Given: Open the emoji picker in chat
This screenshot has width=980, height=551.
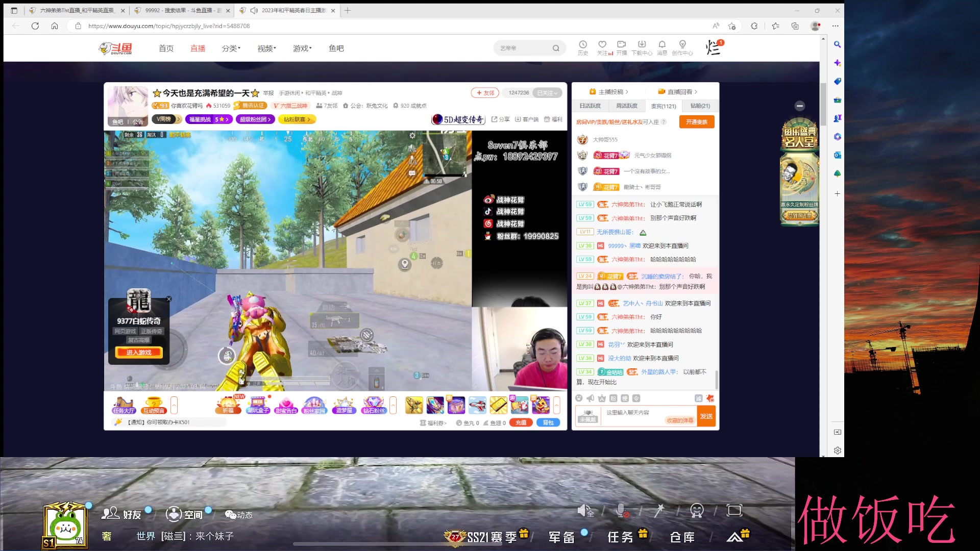Looking at the screenshot, I should 579,398.
